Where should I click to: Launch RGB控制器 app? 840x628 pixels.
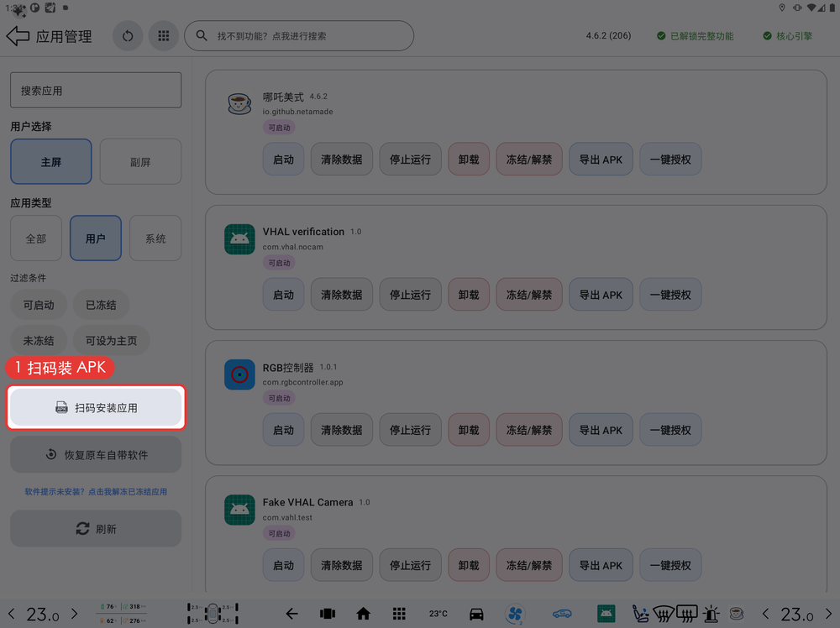pos(283,430)
